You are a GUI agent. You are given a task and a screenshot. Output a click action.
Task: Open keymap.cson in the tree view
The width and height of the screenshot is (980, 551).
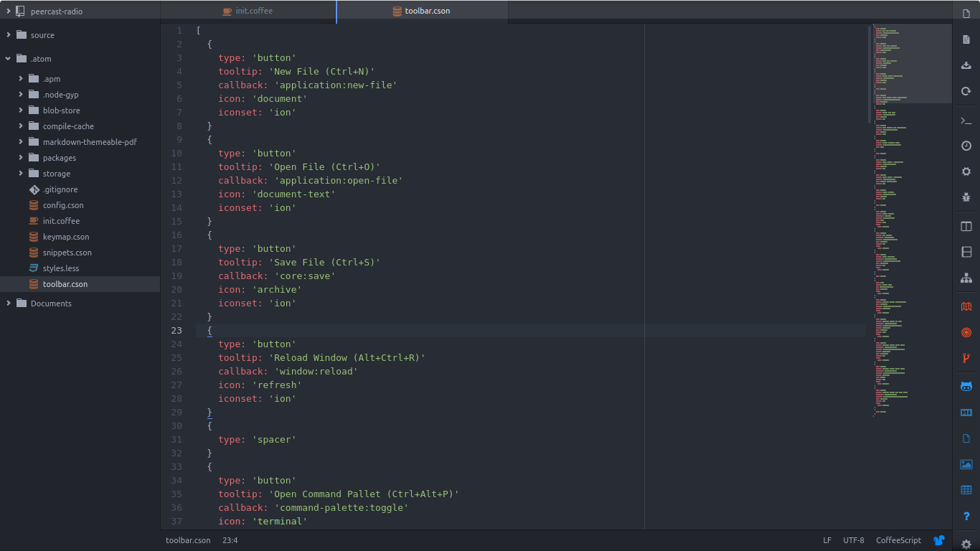(x=66, y=237)
